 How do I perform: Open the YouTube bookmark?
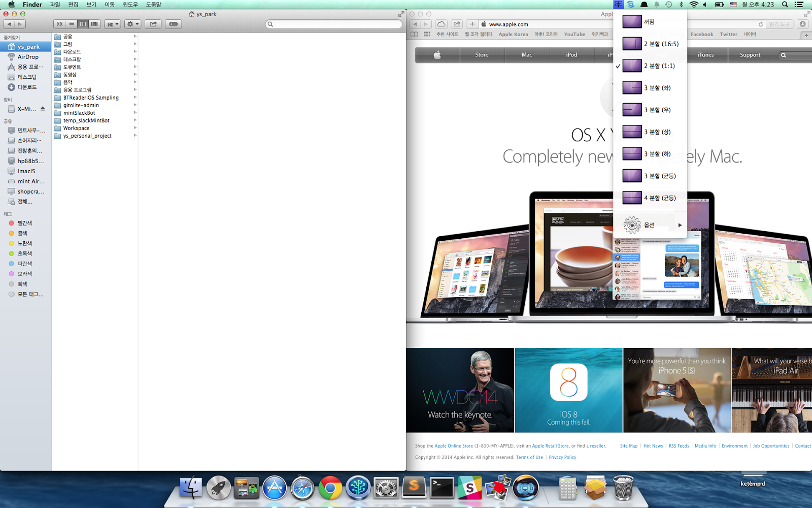(x=574, y=34)
